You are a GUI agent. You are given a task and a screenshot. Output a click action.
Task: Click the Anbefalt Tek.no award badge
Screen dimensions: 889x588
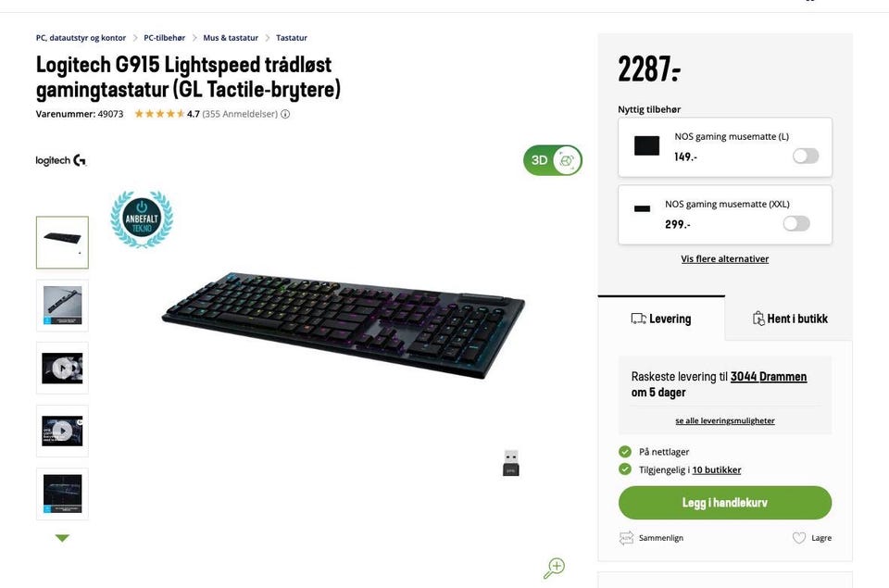click(x=142, y=219)
